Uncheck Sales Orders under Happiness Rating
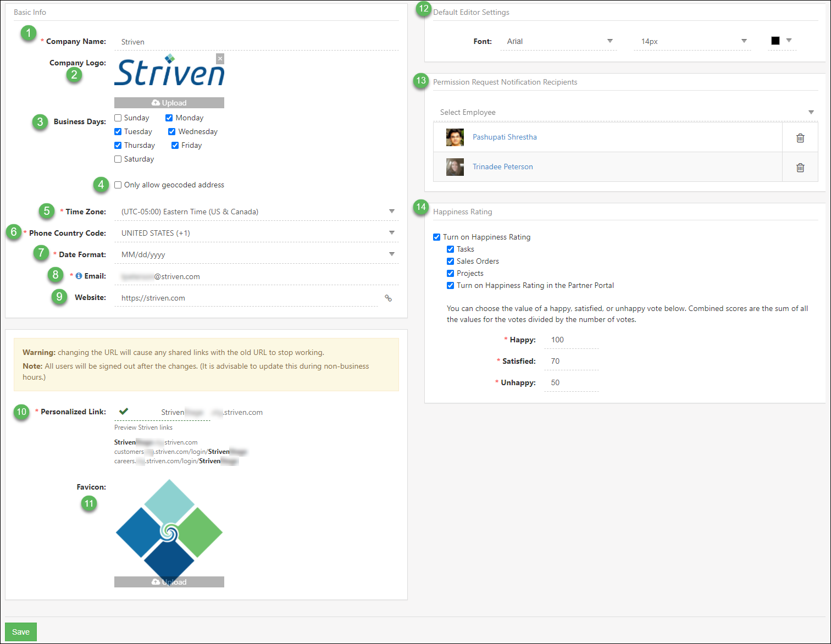This screenshot has height=644, width=831. (x=450, y=261)
